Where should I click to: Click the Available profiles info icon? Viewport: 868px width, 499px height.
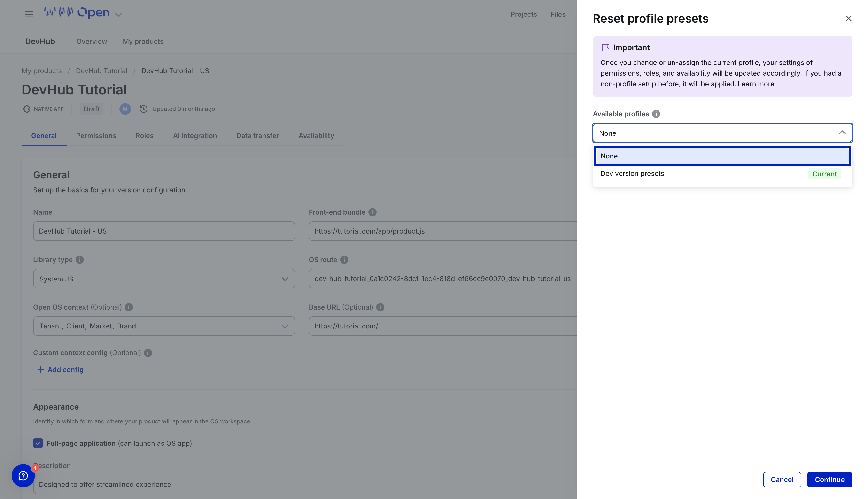tap(656, 114)
